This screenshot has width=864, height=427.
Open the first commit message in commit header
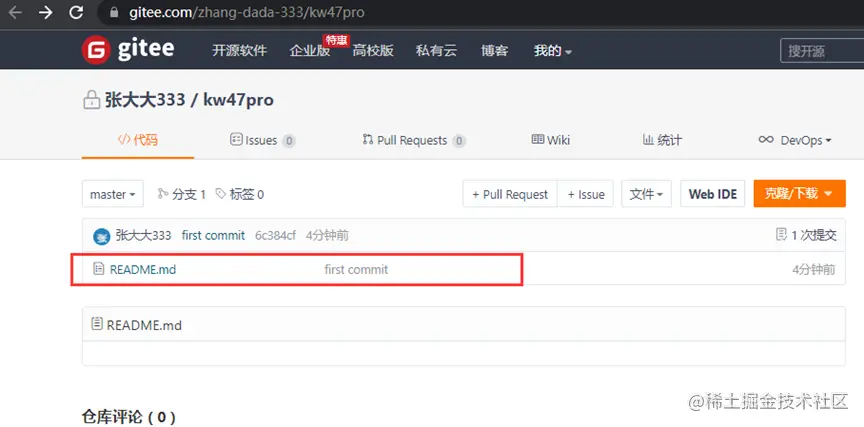click(x=213, y=236)
